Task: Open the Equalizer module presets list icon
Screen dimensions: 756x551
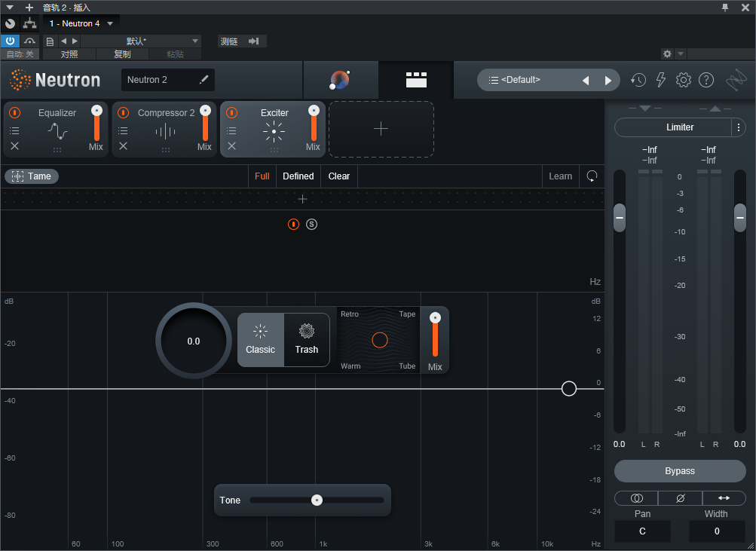Action: point(14,130)
